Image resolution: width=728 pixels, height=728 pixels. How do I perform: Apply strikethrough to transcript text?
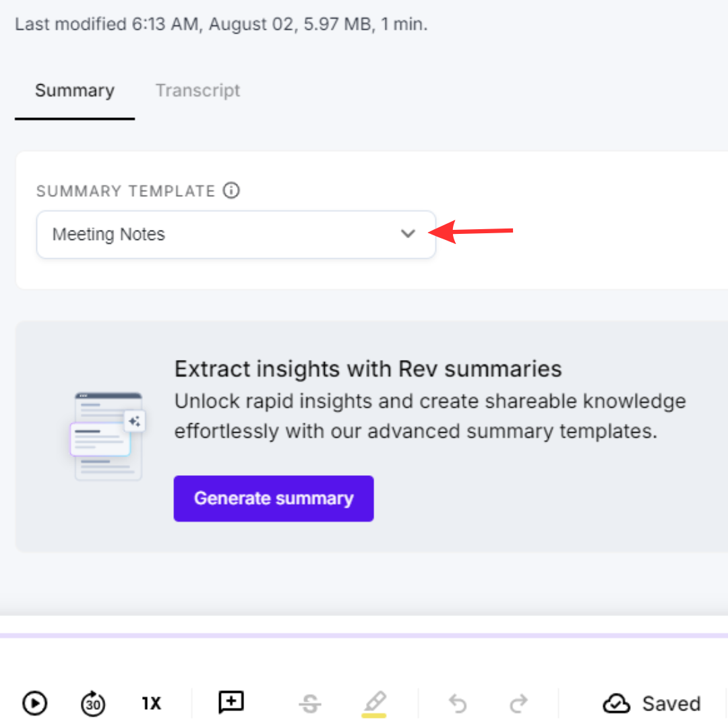309,703
